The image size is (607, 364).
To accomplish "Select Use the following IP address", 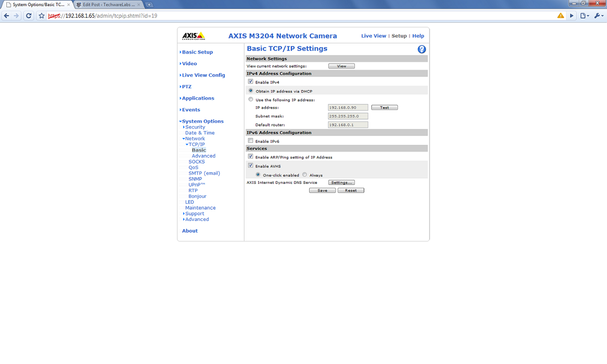I will [x=250, y=99].
